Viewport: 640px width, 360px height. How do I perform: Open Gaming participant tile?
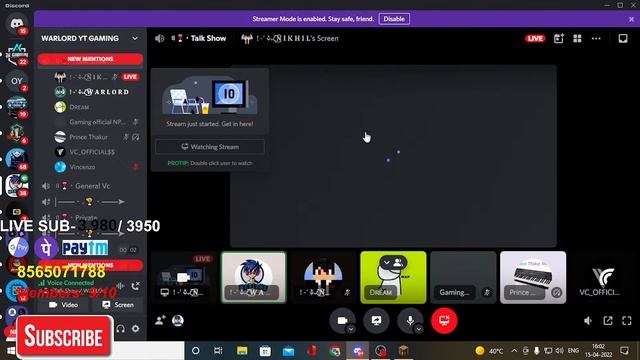(463, 278)
